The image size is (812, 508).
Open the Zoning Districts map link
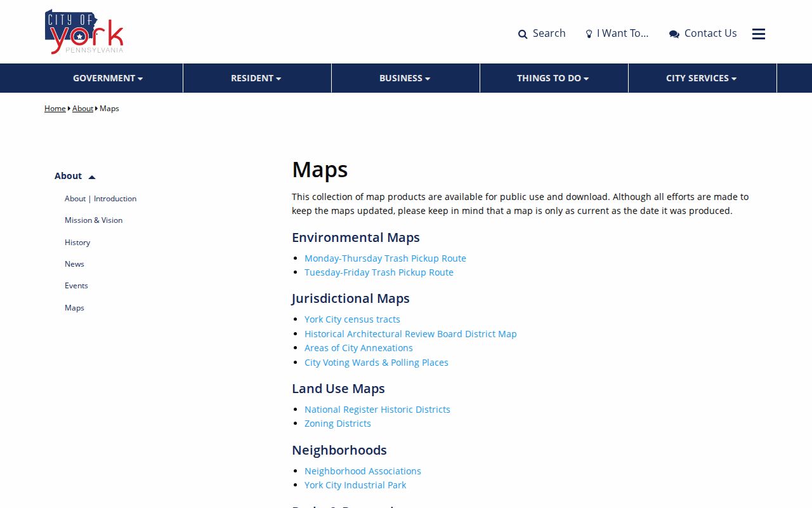point(337,424)
